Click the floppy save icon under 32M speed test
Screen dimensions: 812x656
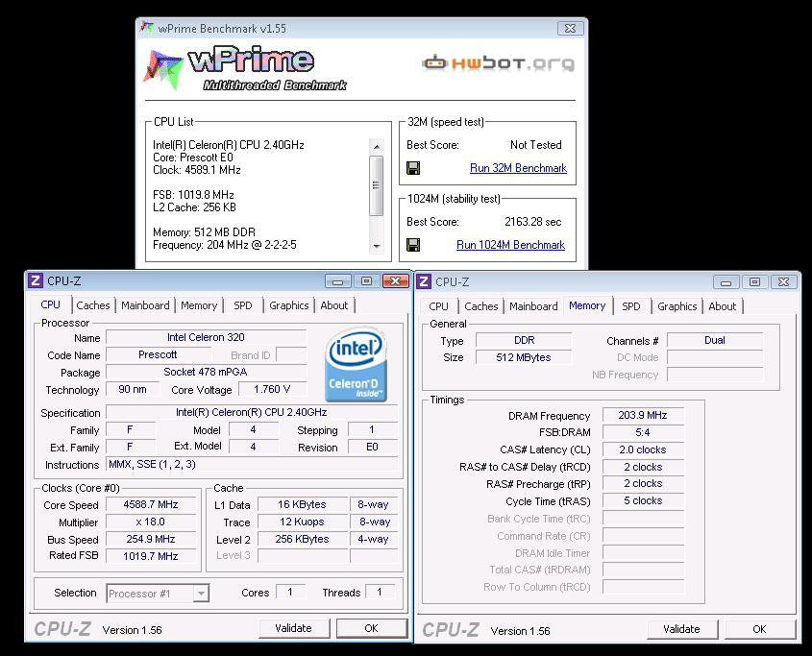coord(413,168)
